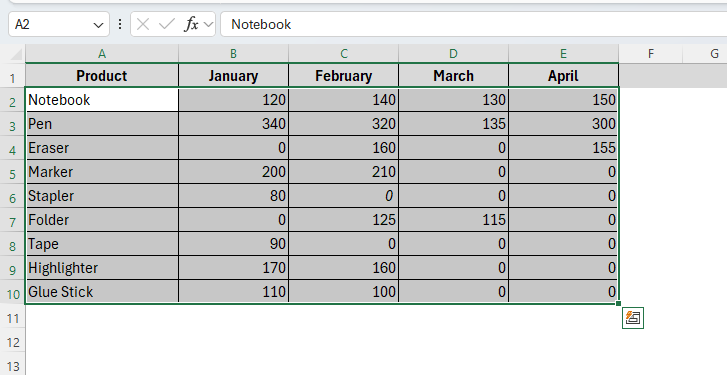Select Pen's February value 320
Image resolution: width=727 pixels, height=375 pixels.
click(x=344, y=124)
